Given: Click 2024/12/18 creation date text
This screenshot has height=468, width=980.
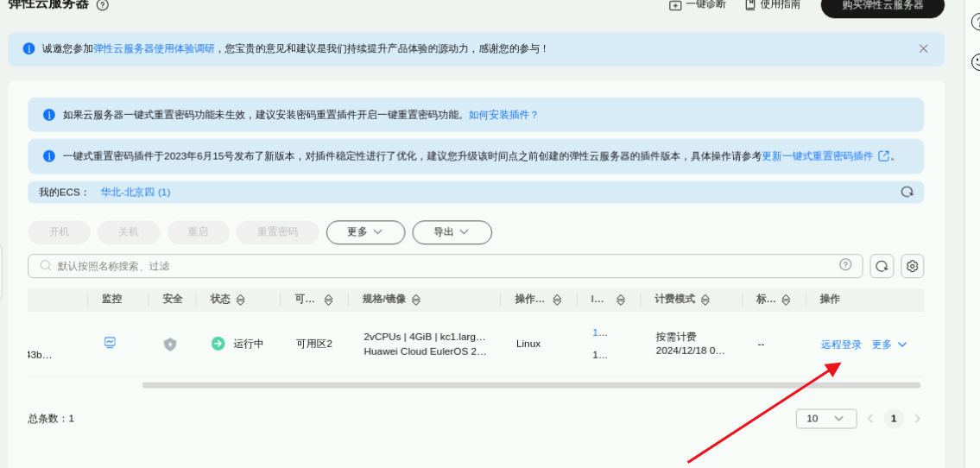Looking at the screenshot, I should [x=691, y=351].
